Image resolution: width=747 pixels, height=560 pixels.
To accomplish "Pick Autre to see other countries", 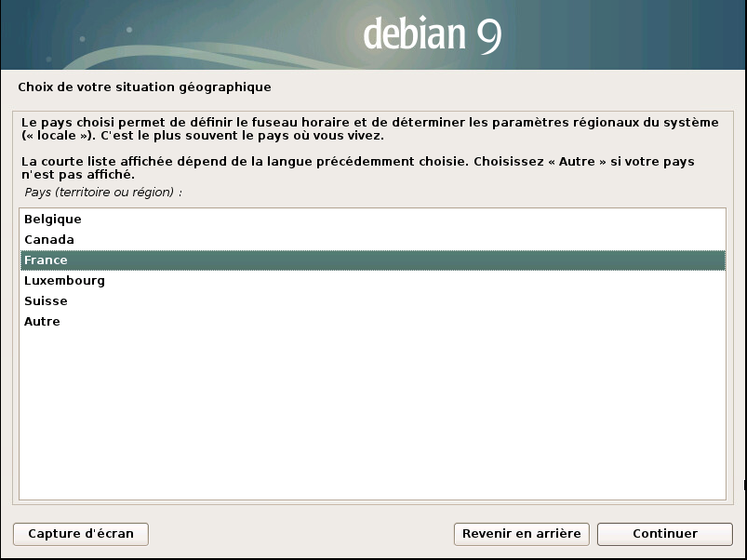I will pos(372,322).
